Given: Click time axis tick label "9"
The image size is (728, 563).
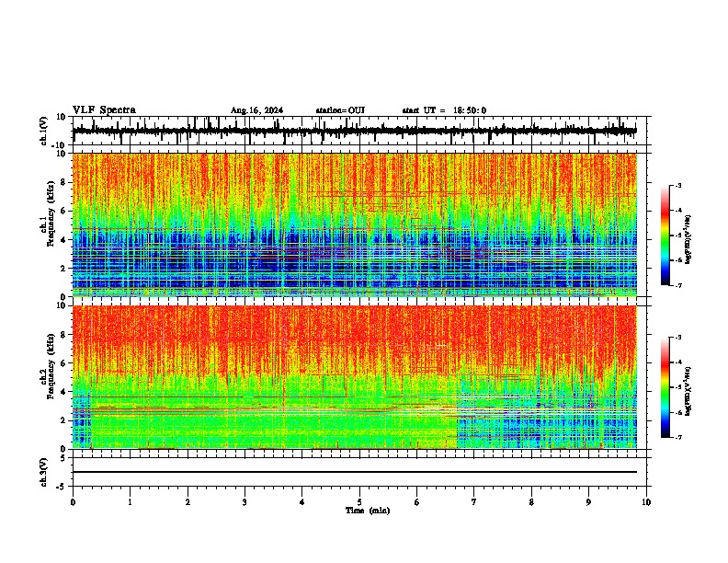Looking at the screenshot, I should click(x=588, y=502).
